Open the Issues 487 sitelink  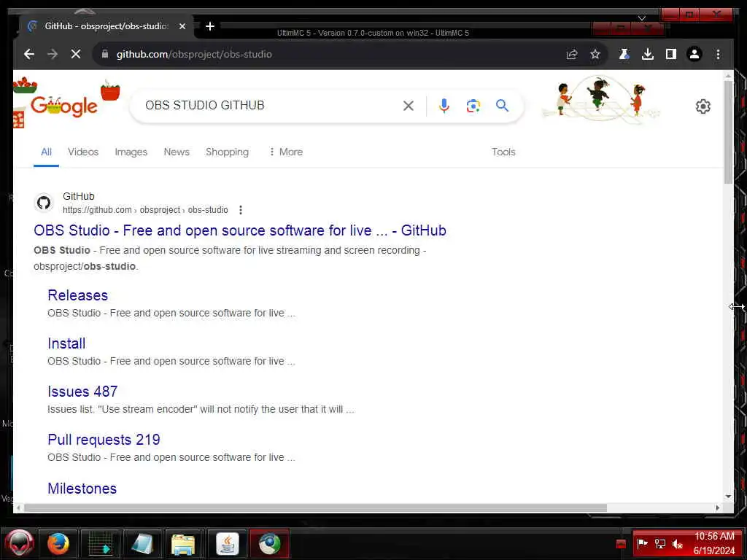coord(82,392)
